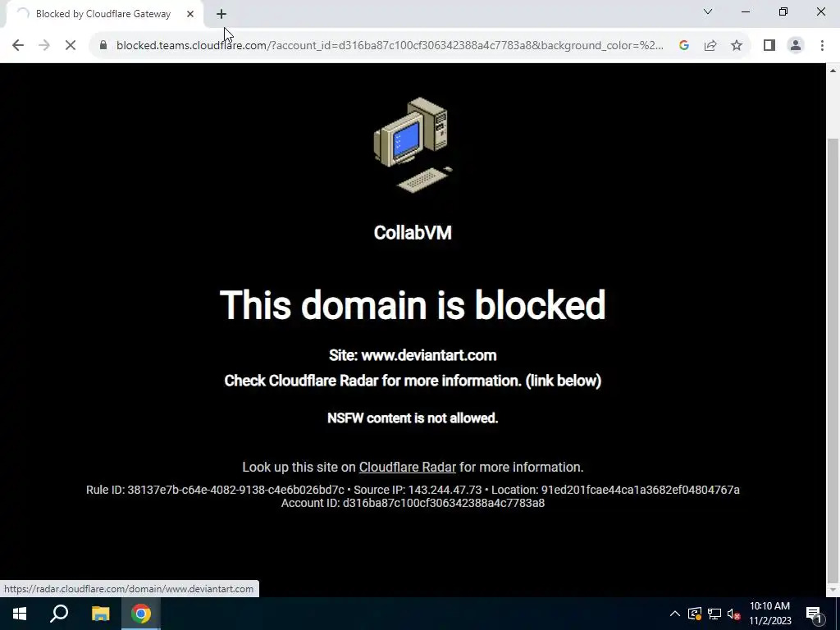The width and height of the screenshot is (840, 630).
Task: Open the browser side panel
Action: [769, 45]
